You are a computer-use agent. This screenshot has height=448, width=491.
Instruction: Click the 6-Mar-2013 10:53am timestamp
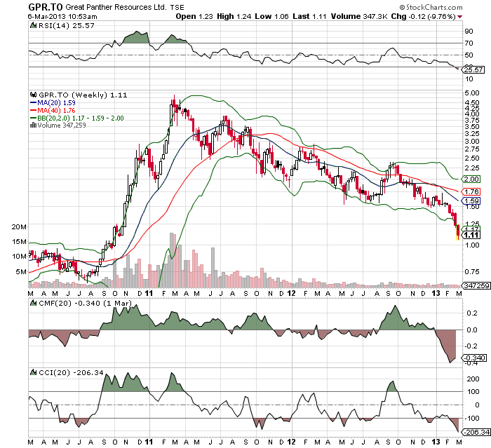tap(62, 17)
